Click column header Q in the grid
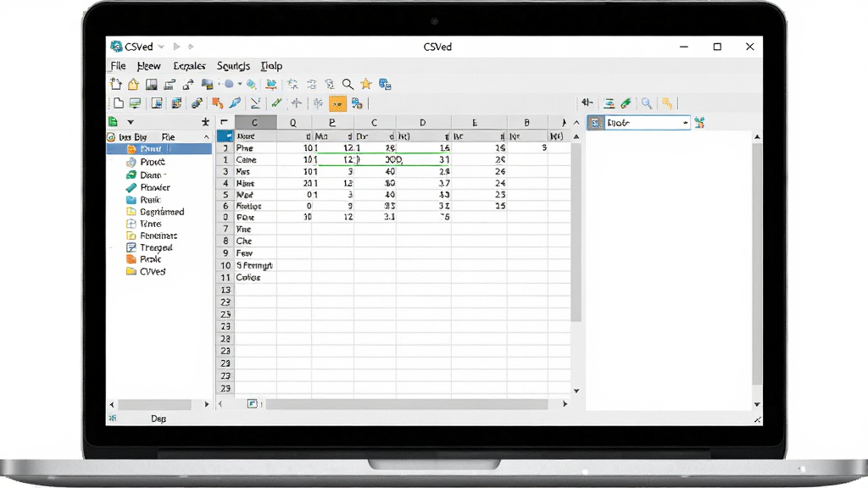Viewport: 868px width, 488px height. (292, 122)
